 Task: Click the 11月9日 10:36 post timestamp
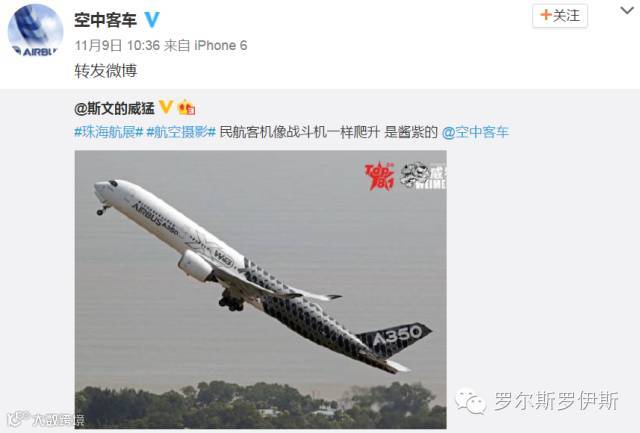[117, 45]
